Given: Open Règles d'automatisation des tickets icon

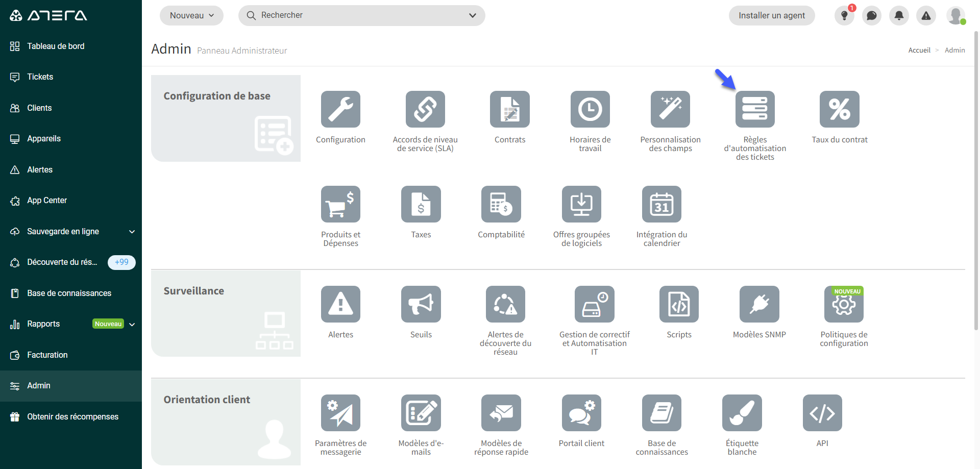Looking at the screenshot, I should click(755, 109).
